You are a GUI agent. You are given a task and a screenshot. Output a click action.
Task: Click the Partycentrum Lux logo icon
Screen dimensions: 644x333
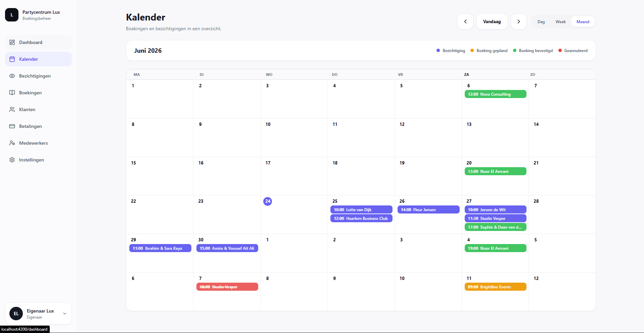[12, 15]
